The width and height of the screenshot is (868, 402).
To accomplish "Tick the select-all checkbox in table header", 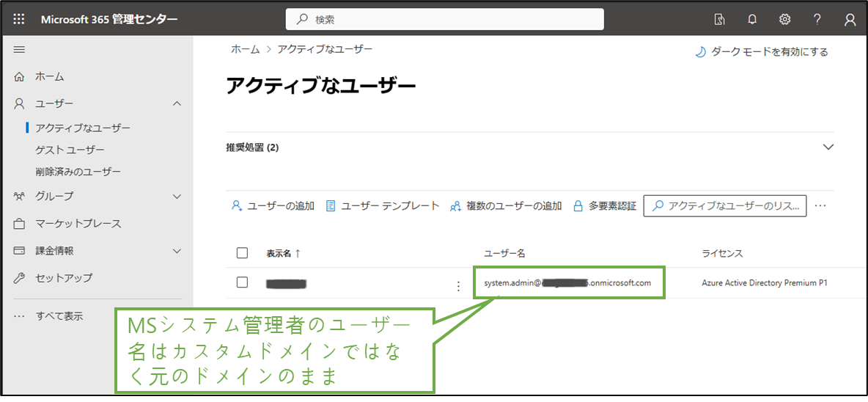I will click(x=242, y=253).
